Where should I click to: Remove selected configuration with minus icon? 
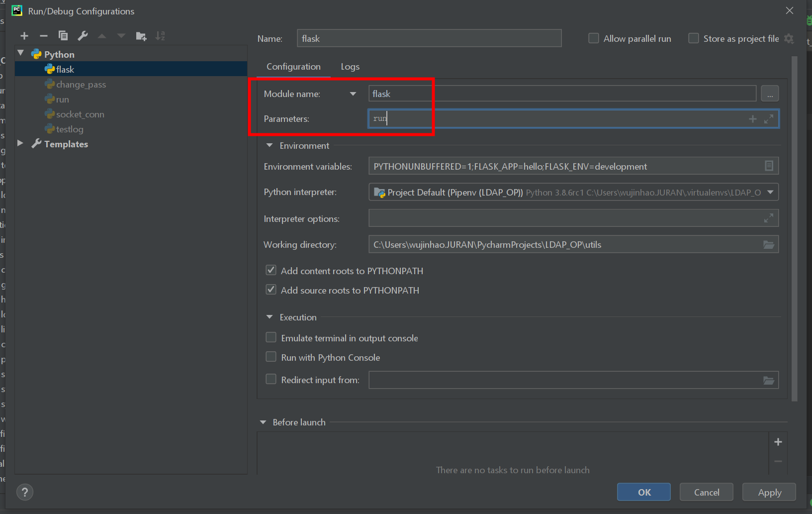(x=44, y=36)
